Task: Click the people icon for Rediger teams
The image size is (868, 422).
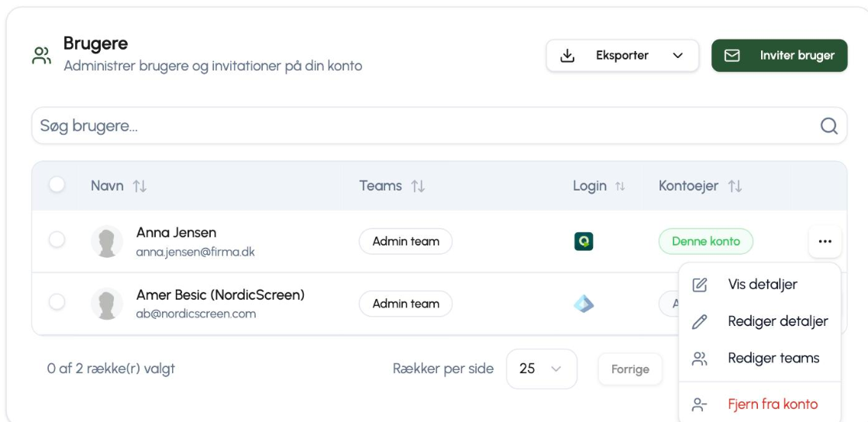Action: tap(700, 359)
